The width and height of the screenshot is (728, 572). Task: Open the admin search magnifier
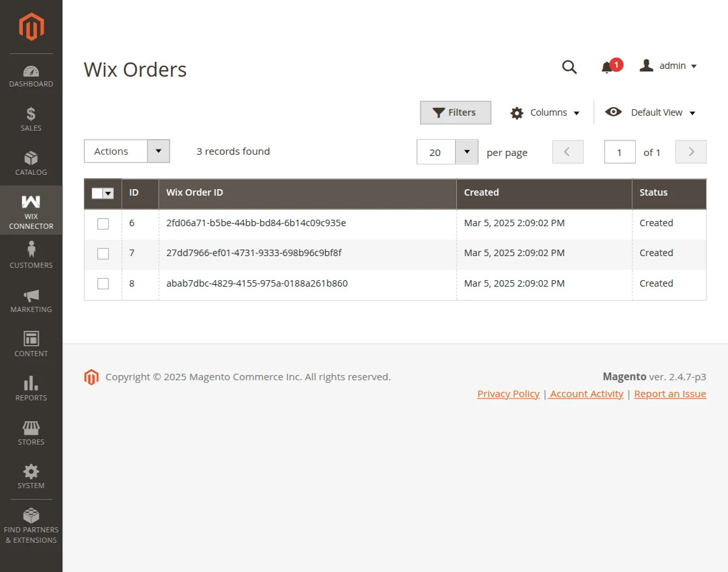tap(569, 66)
